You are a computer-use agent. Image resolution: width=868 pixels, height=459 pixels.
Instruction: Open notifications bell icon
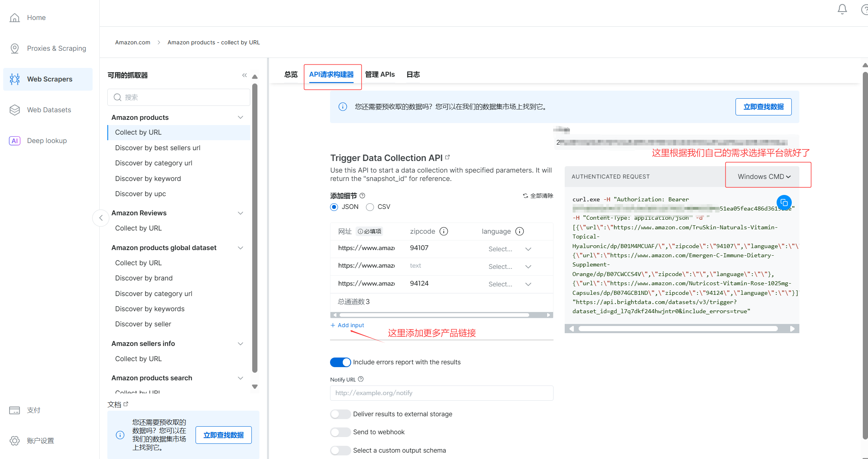[842, 9]
